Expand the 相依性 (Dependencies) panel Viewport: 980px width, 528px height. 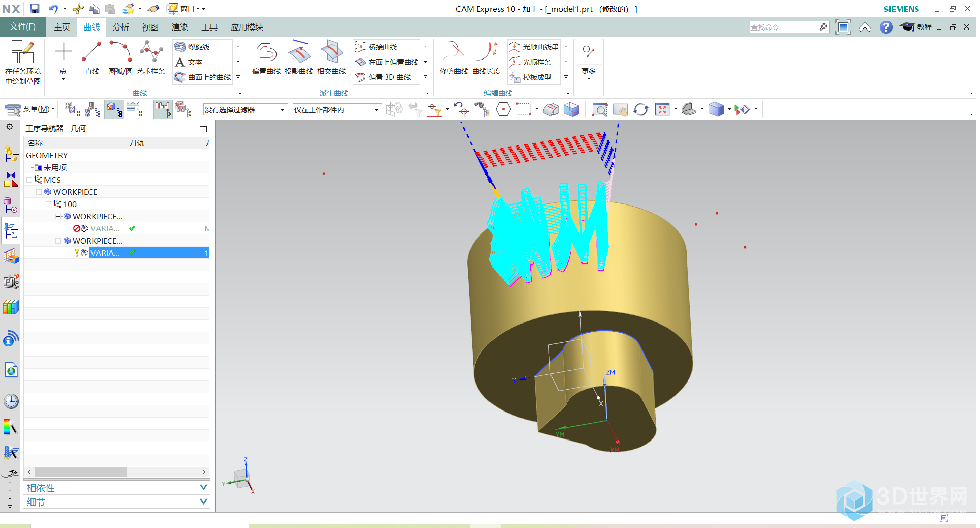click(x=116, y=488)
